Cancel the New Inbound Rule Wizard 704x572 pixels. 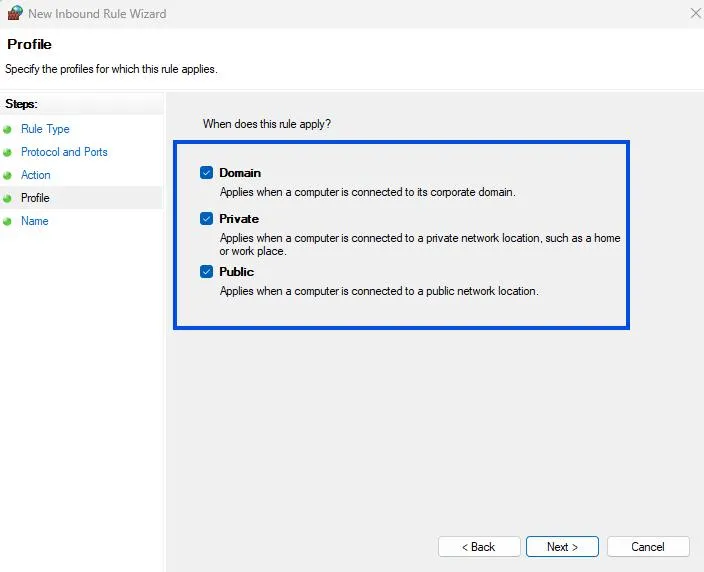647,547
